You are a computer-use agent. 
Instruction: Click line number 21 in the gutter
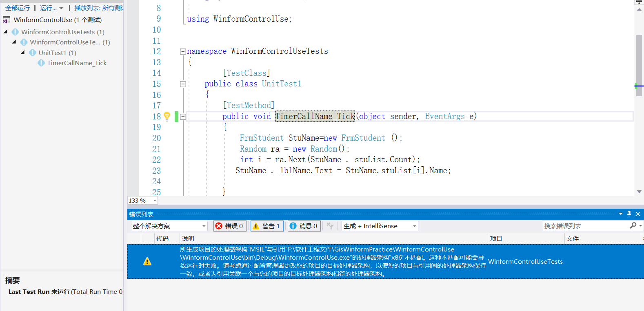157,149
